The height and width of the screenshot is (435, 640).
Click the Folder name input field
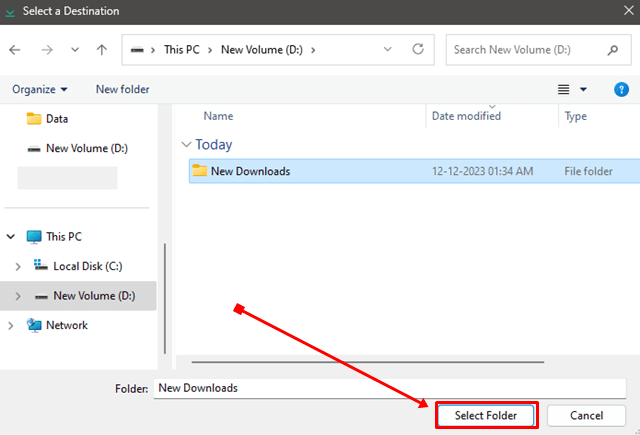point(390,388)
